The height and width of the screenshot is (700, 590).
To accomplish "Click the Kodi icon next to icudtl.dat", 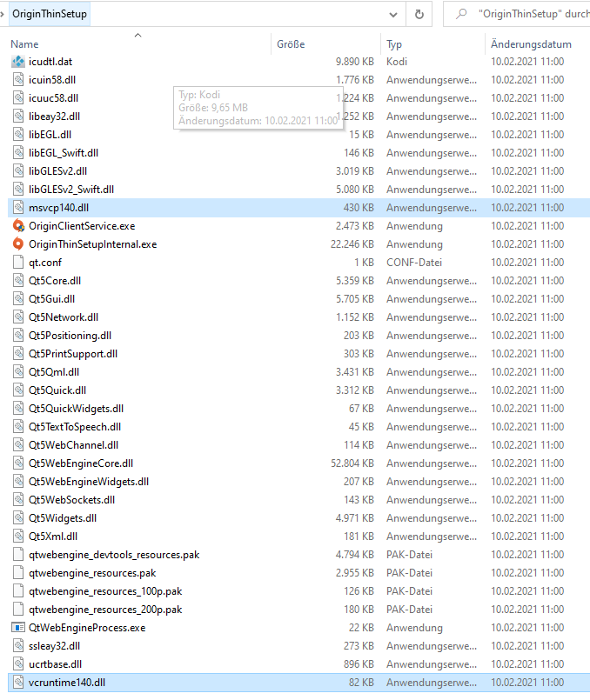I will (18, 62).
